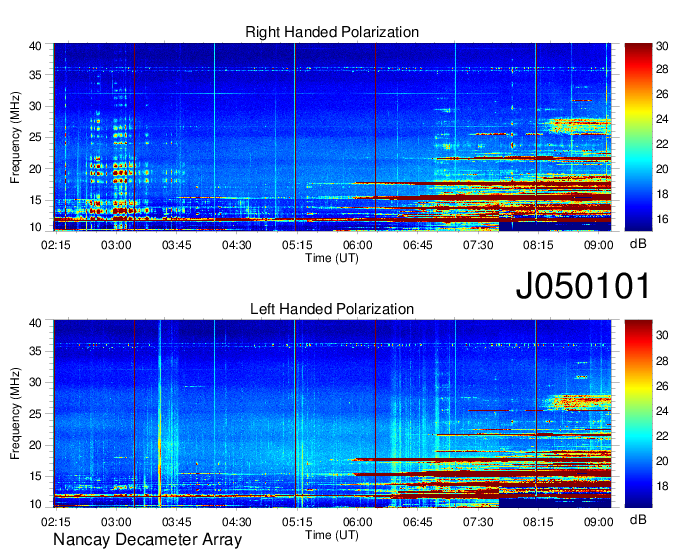680x552 pixels.
Task: Click the "05:15" time tick in upper plot
Action: tap(297, 245)
